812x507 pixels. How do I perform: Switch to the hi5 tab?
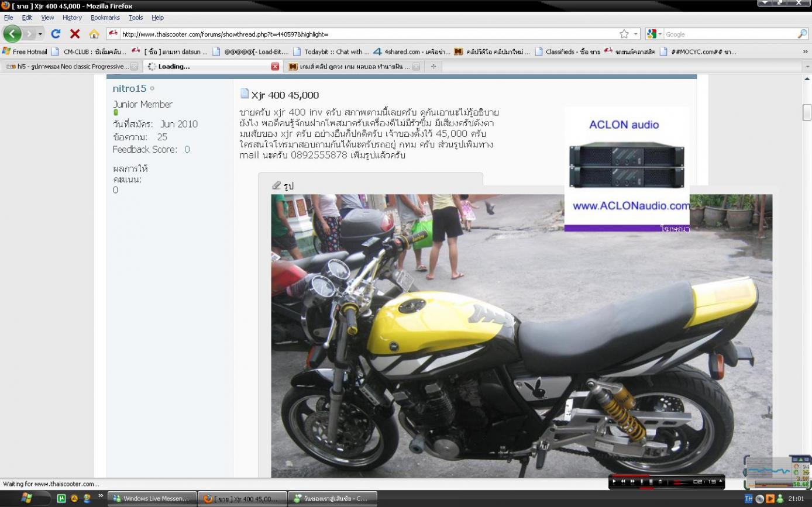pos(66,67)
